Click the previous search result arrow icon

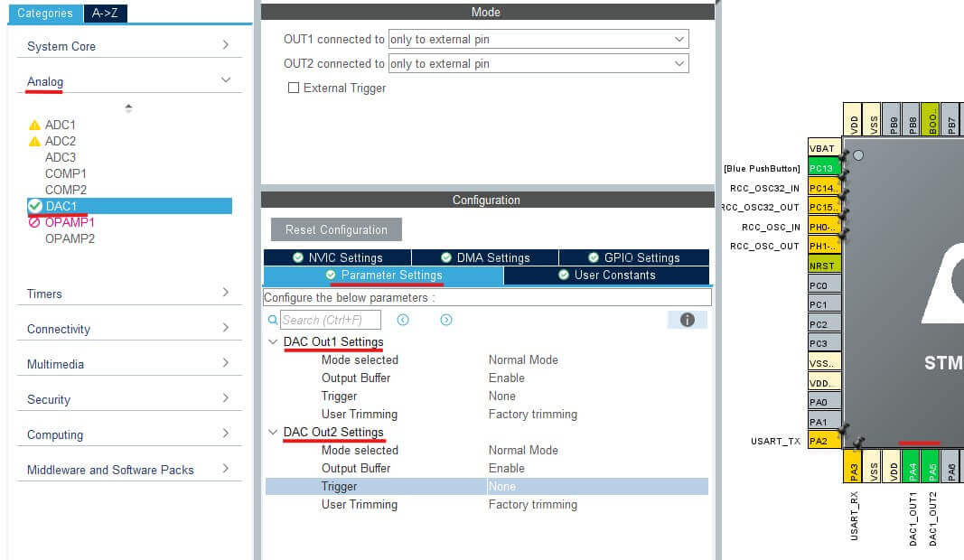point(403,320)
